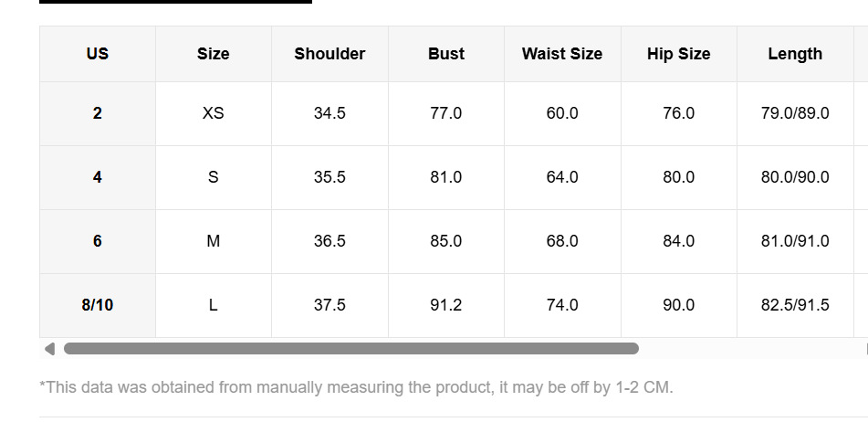This screenshot has width=868, height=422.
Task: Click the US column header
Action: point(98,54)
